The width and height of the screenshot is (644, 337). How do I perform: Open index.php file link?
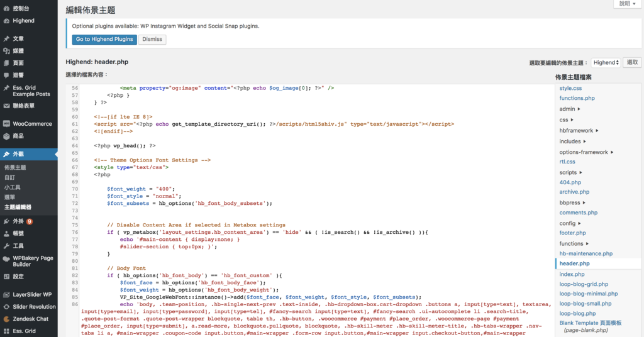point(572,274)
